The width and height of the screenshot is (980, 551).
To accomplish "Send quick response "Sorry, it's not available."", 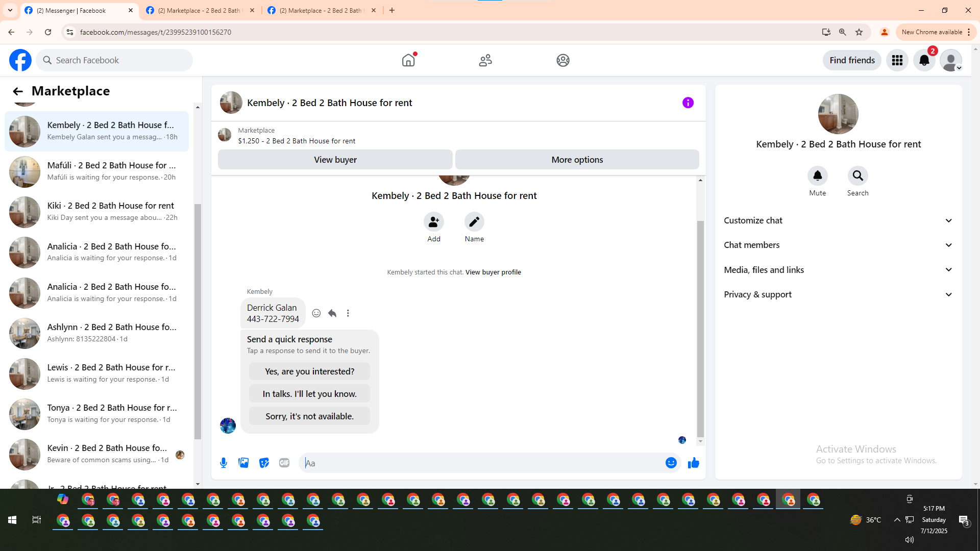I will 309,416.
